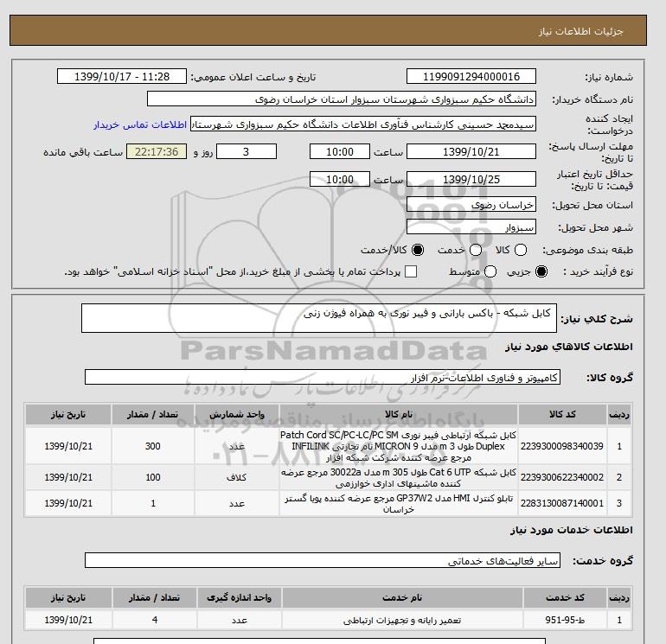Click the quantity value 100

click(x=153, y=477)
